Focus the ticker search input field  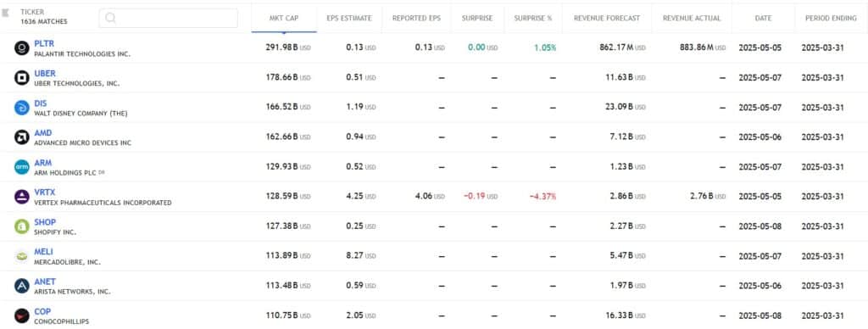pos(169,18)
